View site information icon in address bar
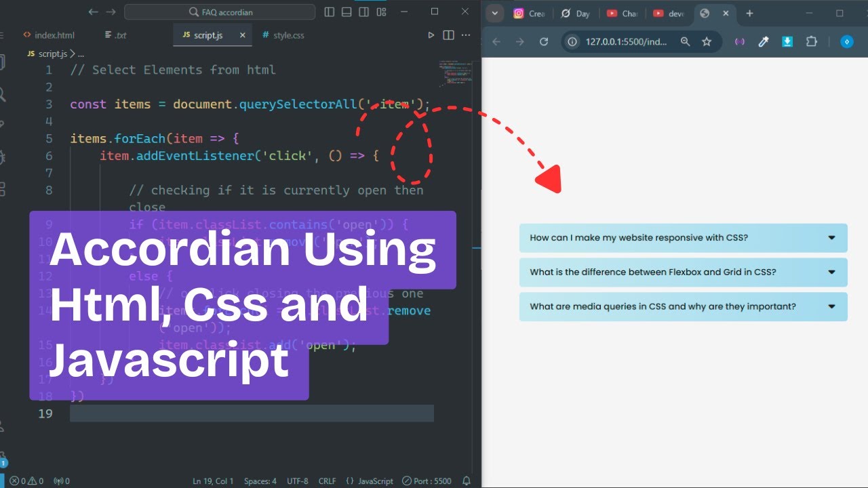This screenshot has height=488, width=868. [x=572, y=42]
